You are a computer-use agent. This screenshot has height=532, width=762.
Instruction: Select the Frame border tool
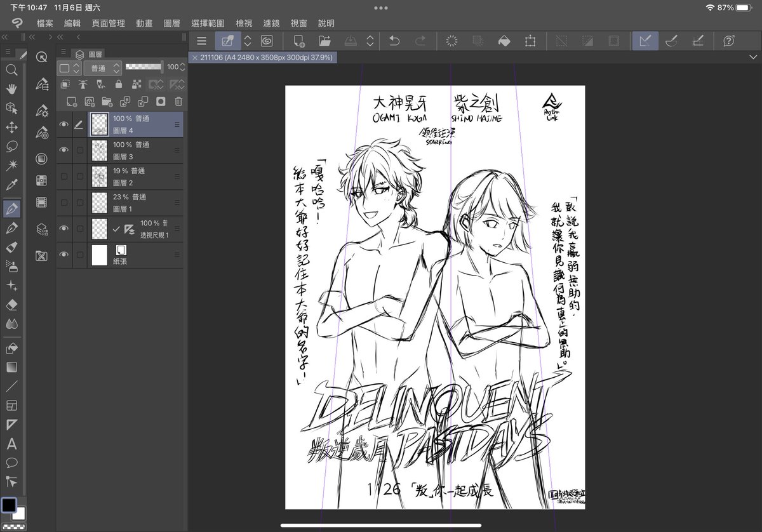(11, 405)
